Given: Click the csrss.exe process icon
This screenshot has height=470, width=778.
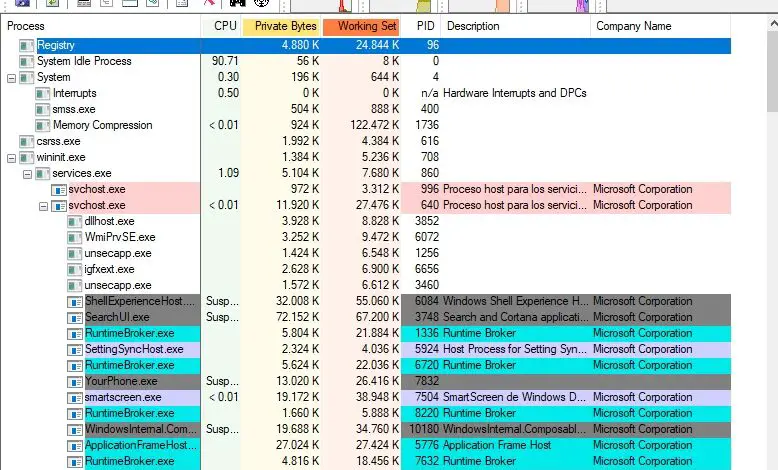Looking at the screenshot, I should [26, 141].
